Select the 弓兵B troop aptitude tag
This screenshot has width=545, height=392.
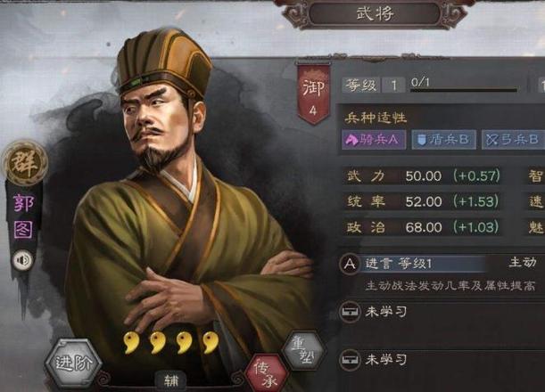[513, 140]
